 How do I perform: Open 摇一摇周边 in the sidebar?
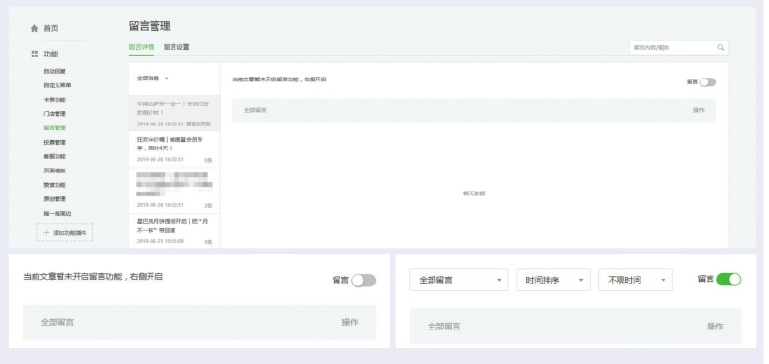pyautogui.click(x=57, y=213)
